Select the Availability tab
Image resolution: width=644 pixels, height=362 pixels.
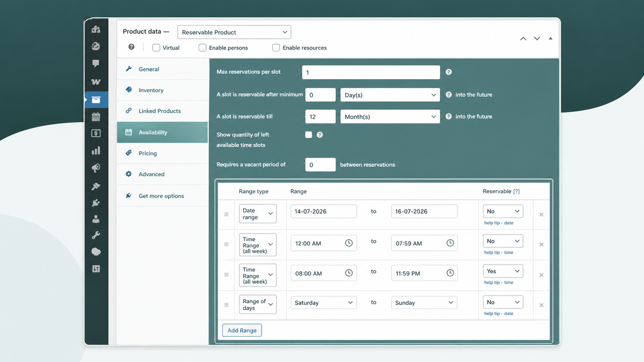163,132
